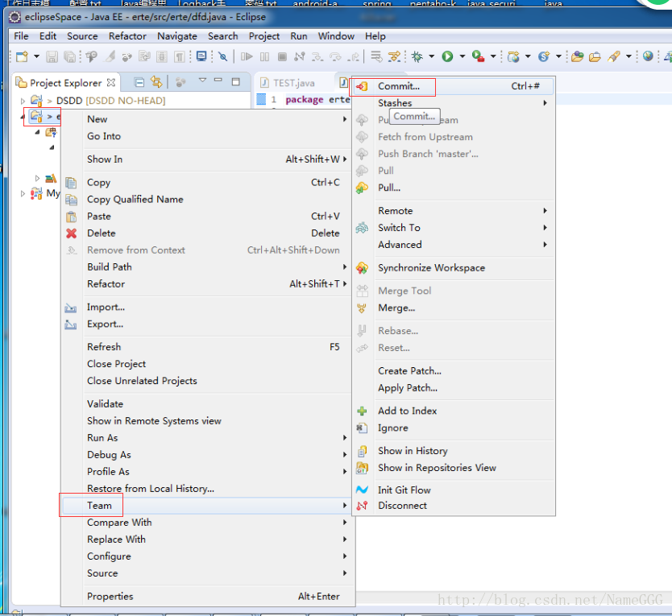Click the Open Type folder toolbar icon
This screenshot has width=672, height=616.
[x=577, y=56]
